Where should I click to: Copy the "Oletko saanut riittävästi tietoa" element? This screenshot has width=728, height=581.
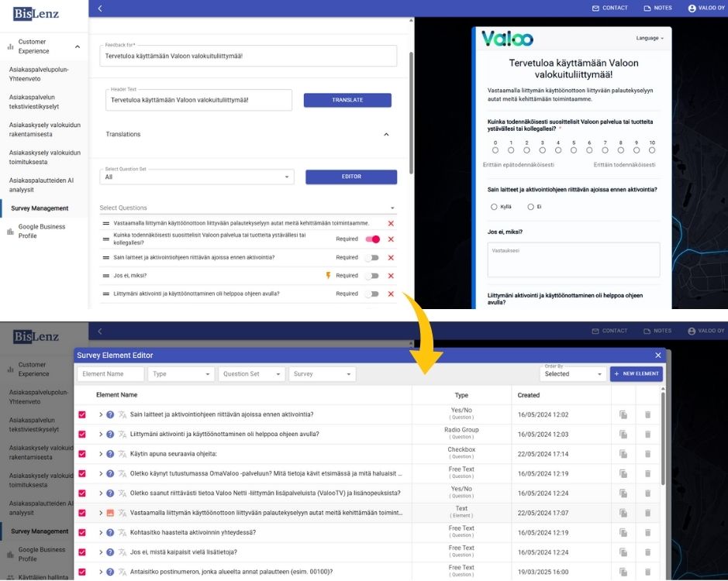tap(623, 493)
